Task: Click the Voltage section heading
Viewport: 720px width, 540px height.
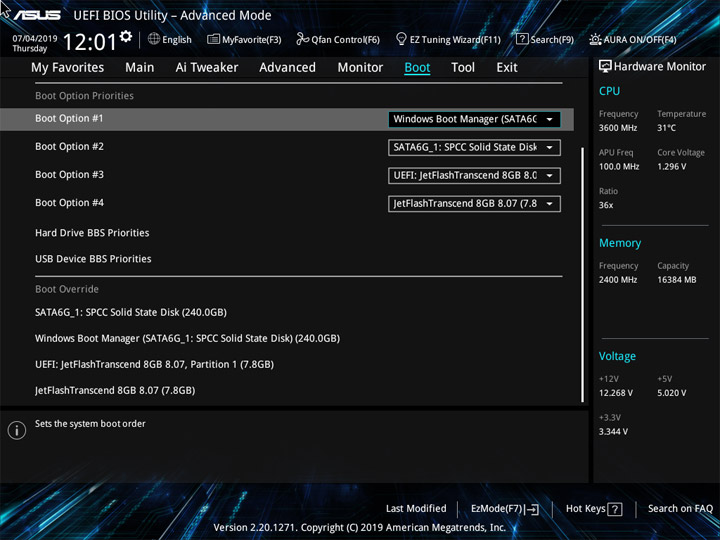Action: 617,356
